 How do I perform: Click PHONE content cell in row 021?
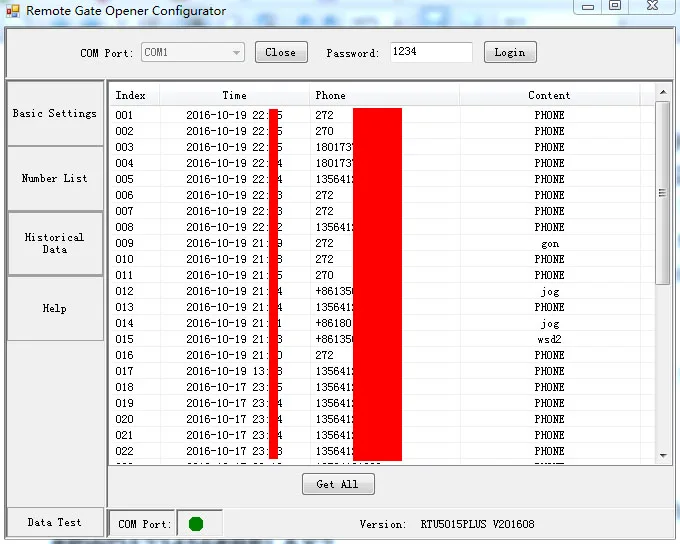point(549,436)
